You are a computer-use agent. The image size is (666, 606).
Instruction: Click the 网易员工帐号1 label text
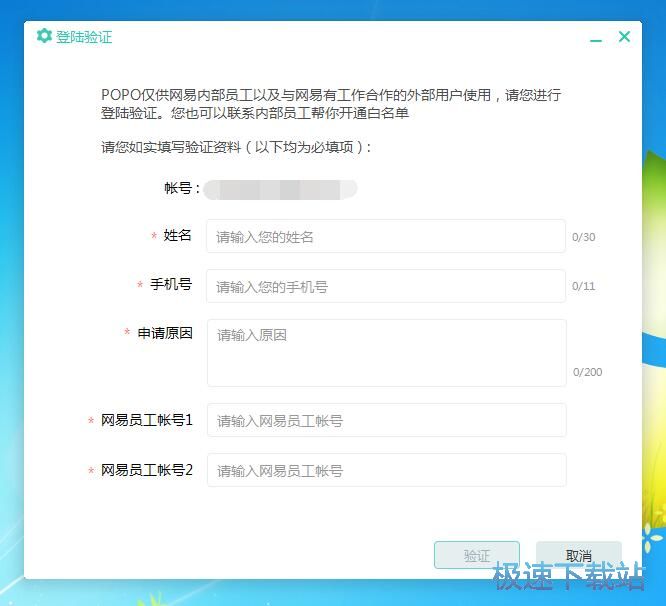[x=146, y=420]
